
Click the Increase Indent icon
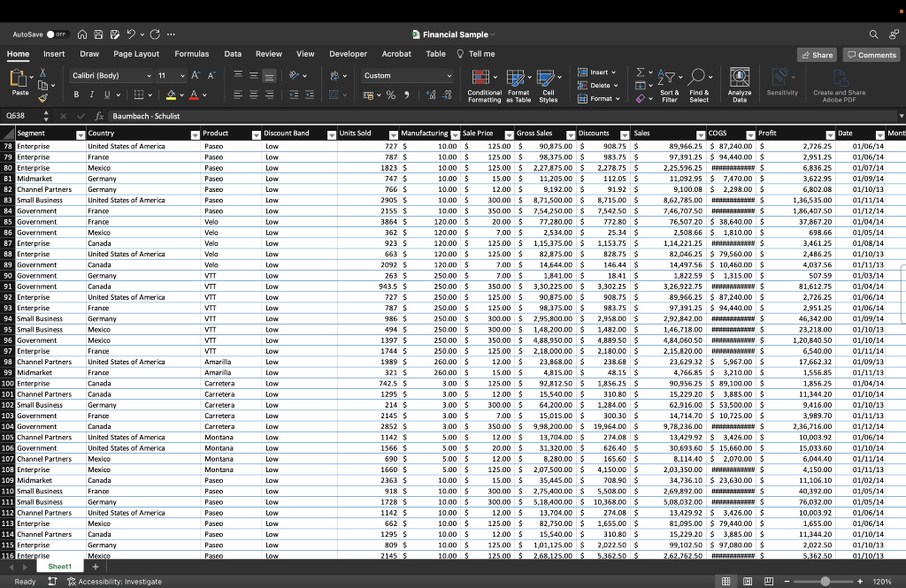click(x=310, y=95)
